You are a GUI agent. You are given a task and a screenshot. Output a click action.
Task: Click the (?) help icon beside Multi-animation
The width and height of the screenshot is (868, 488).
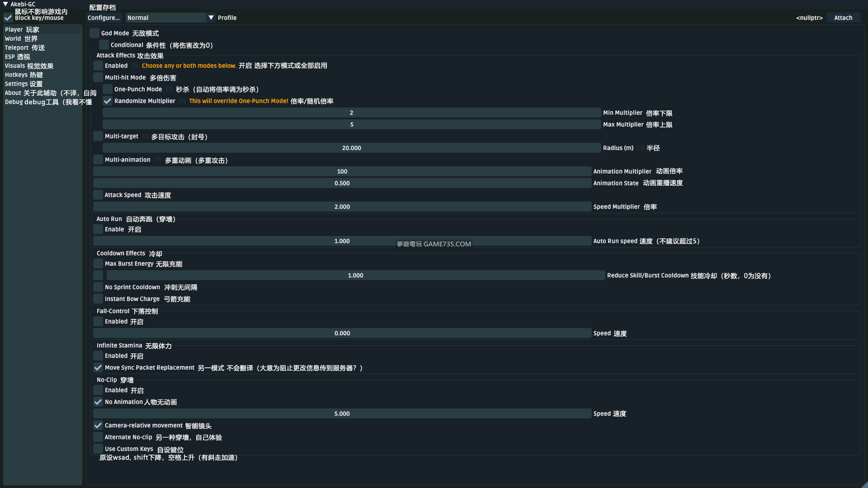(x=157, y=160)
